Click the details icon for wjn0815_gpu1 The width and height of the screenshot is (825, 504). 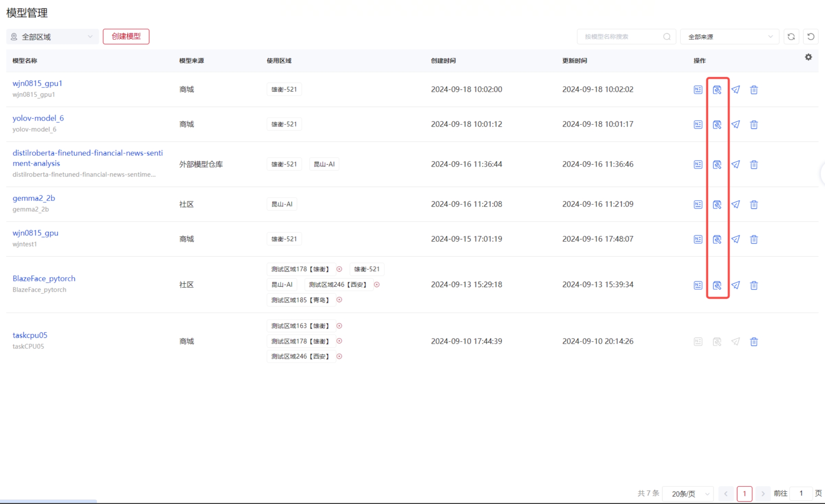(698, 90)
